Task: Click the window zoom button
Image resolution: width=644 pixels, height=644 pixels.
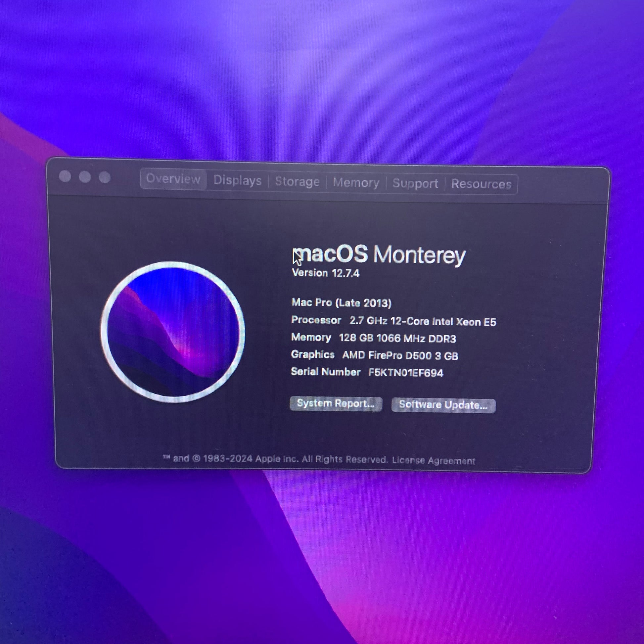Action: (105, 177)
